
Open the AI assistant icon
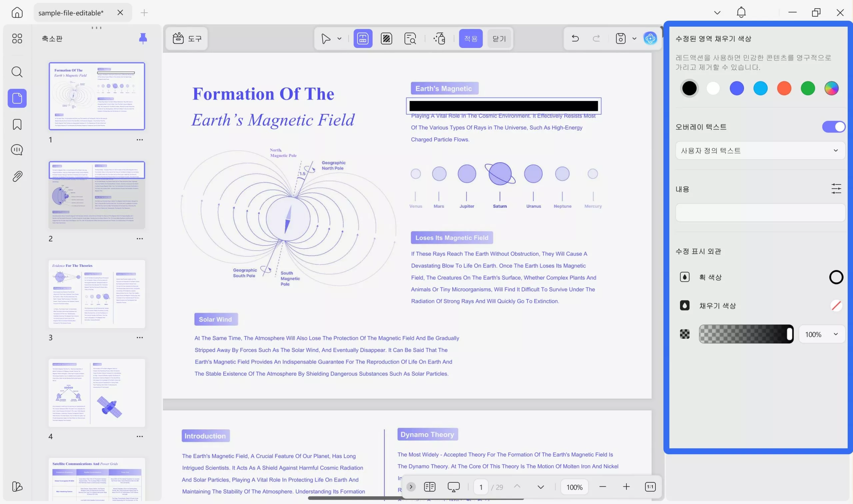click(650, 38)
